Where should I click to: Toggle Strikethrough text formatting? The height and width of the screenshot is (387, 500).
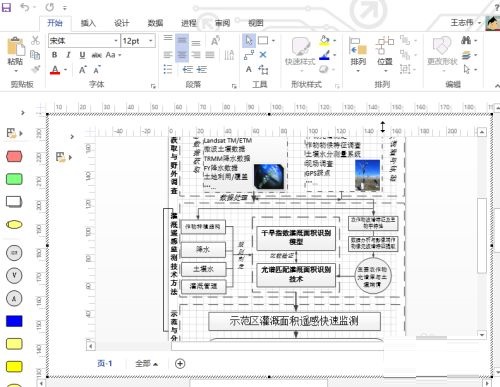tap(96, 55)
